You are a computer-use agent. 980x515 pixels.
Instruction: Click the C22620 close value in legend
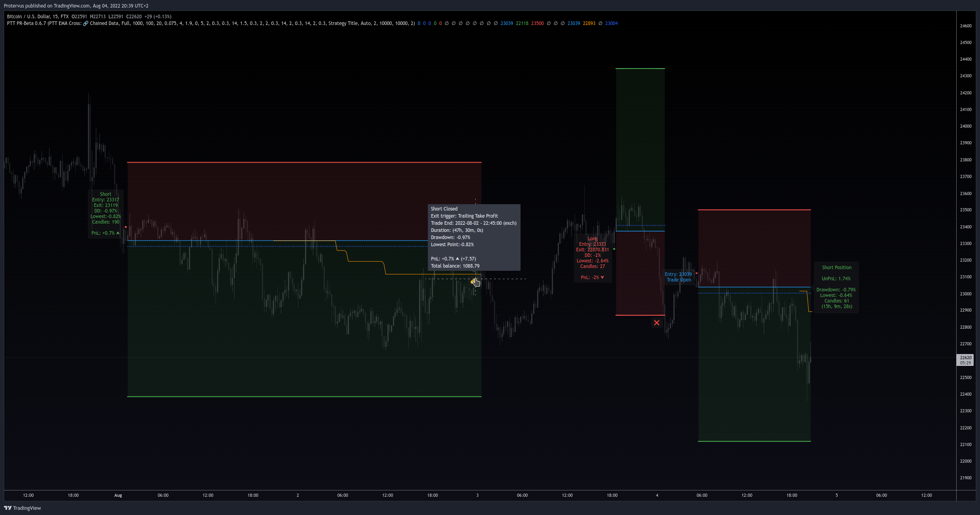click(x=134, y=17)
